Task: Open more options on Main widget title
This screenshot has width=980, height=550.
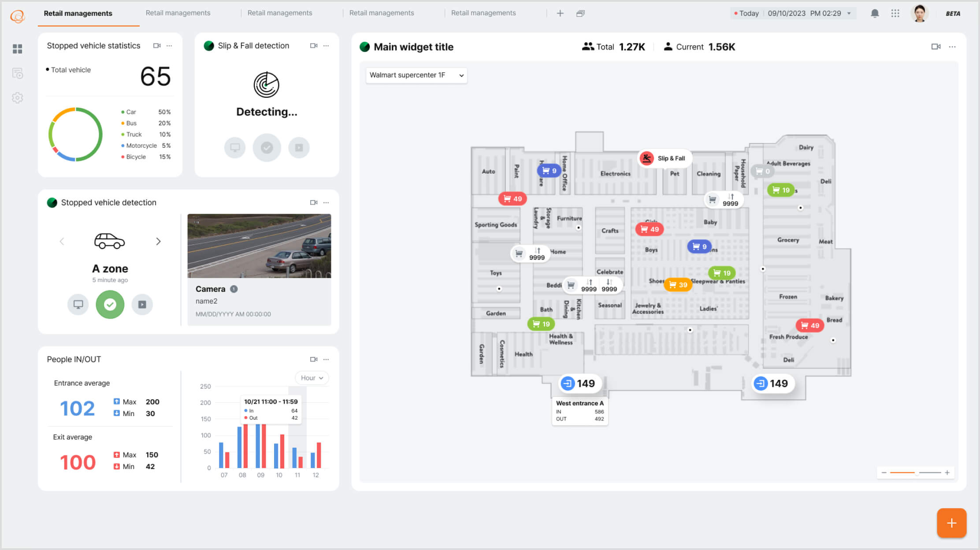Action: click(x=952, y=47)
